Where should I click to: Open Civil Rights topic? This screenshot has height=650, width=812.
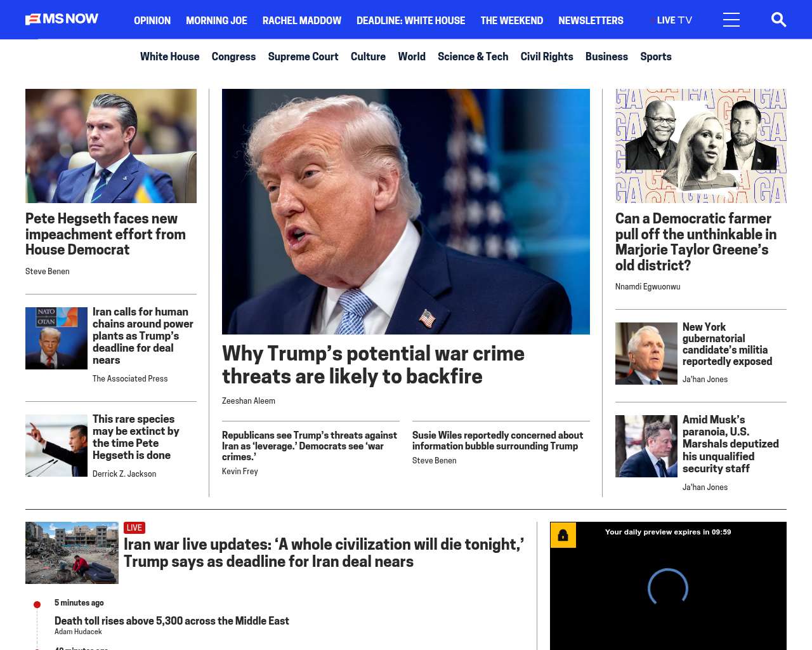click(547, 56)
